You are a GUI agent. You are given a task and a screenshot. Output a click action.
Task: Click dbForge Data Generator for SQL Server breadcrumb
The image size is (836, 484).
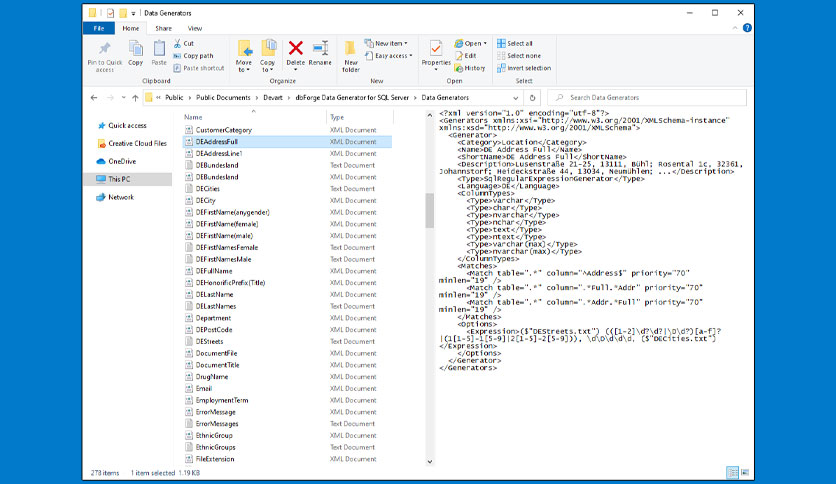pos(352,98)
